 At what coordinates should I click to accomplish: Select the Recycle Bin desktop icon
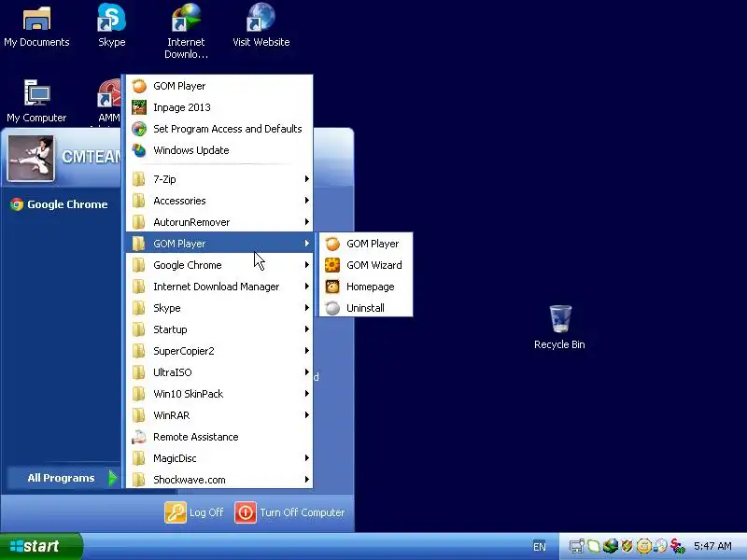pyautogui.click(x=559, y=328)
